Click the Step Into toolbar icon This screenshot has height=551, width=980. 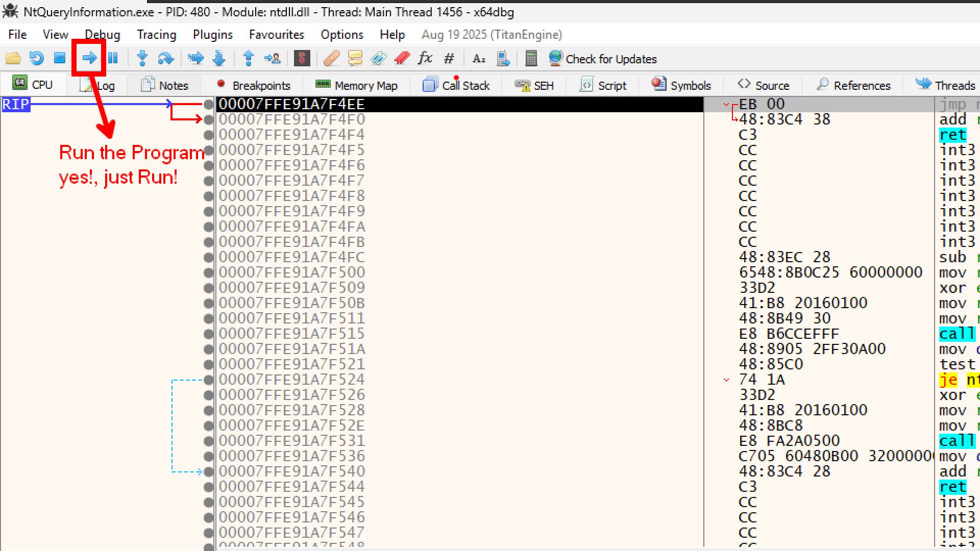click(142, 58)
